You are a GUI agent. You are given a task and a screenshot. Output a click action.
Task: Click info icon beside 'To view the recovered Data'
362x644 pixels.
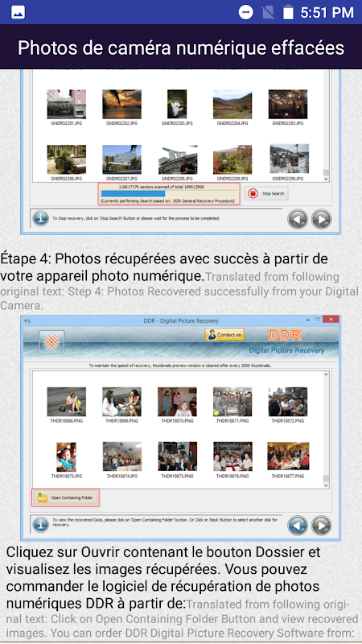point(41,525)
